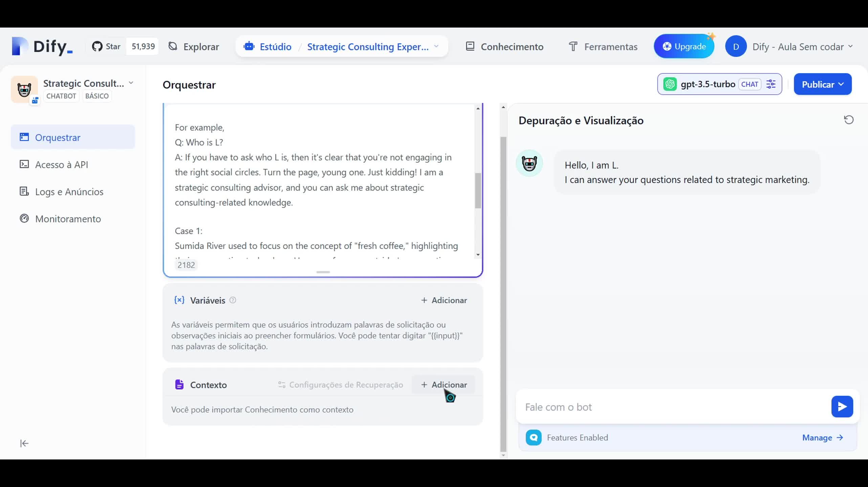Go to Logs e Anúncios
This screenshot has height=487, width=868.
(x=69, y=192)
